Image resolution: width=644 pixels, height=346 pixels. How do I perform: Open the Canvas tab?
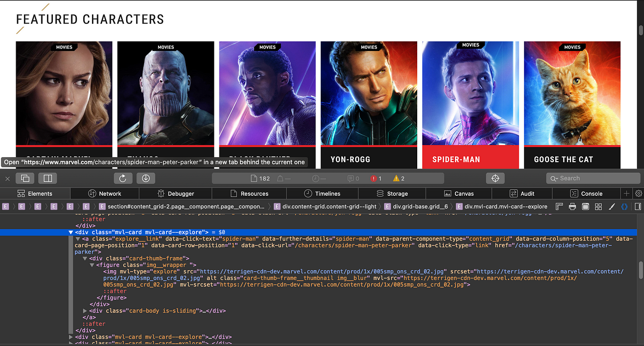[x=459, y=193]
